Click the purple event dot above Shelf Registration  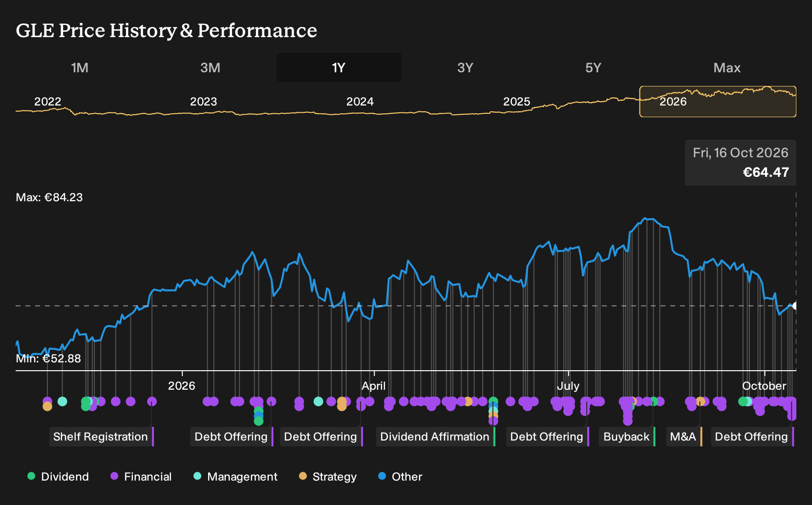[x=152, y=401]
